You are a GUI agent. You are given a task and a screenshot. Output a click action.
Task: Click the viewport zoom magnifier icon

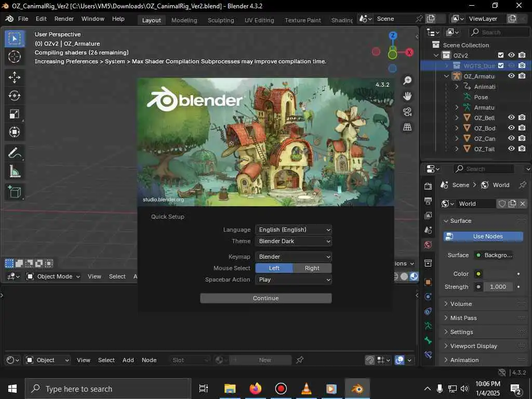(x=407, y=81)
